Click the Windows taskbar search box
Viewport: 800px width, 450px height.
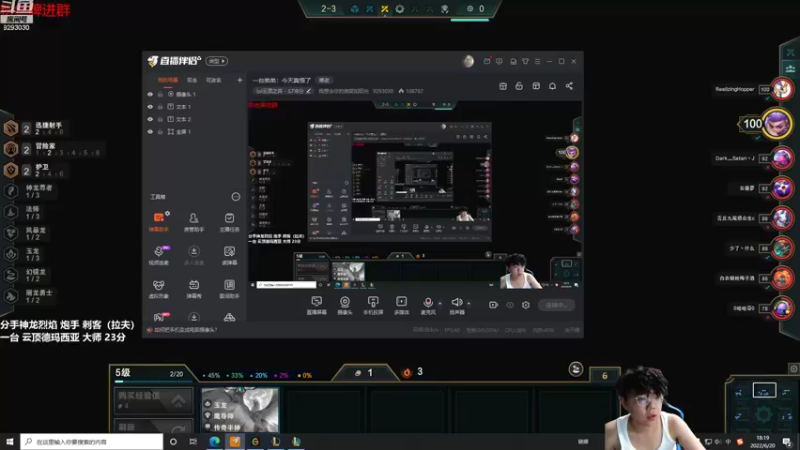(x=92, y=441)
